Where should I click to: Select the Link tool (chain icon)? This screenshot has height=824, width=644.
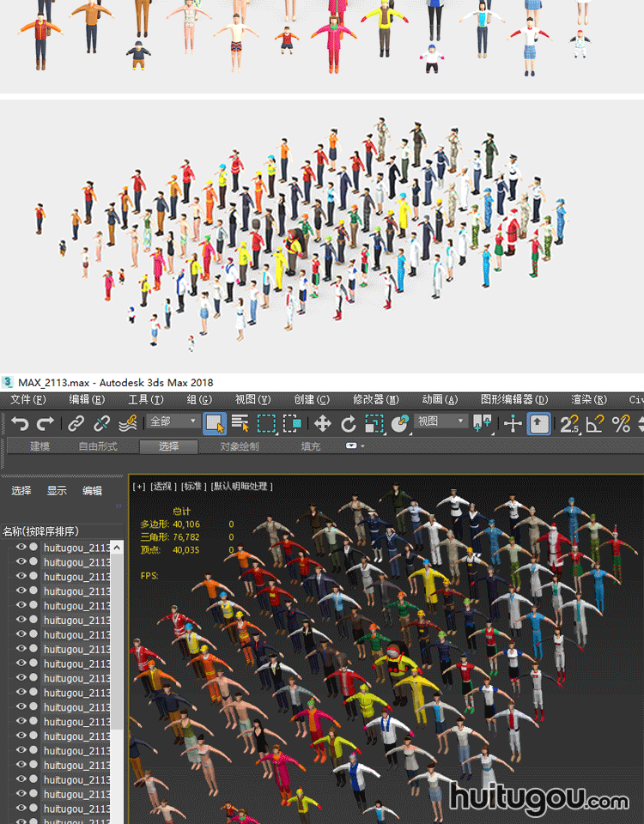(x=76, y=423)
